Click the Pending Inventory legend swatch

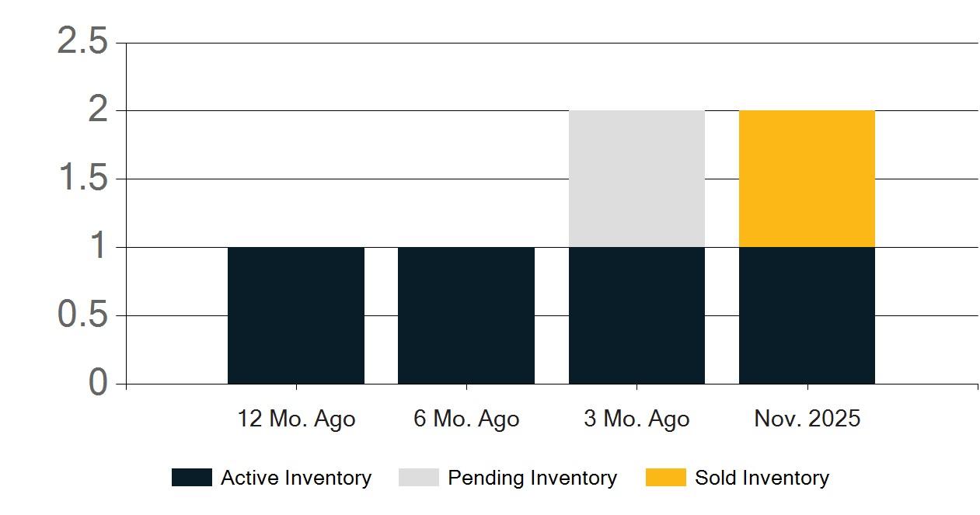pyautogui.click(x=419, y=478)
